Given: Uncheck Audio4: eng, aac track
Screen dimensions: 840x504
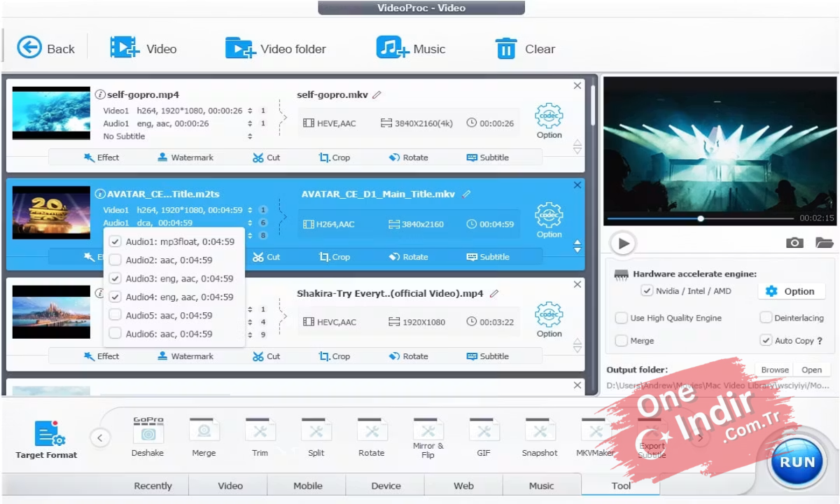Looking at the screenshot, I should [x=115, y=297].
